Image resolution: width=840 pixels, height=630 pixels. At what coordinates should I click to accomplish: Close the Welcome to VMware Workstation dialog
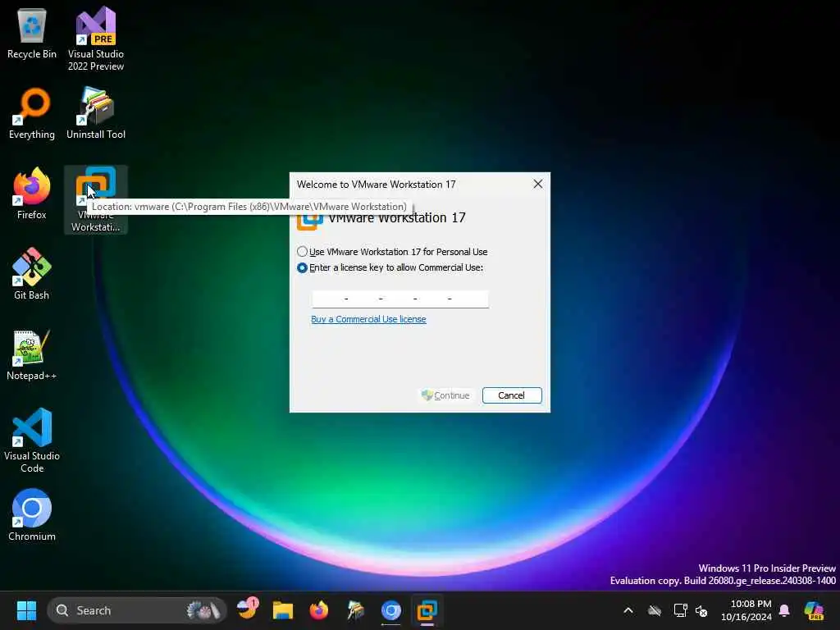538,185
